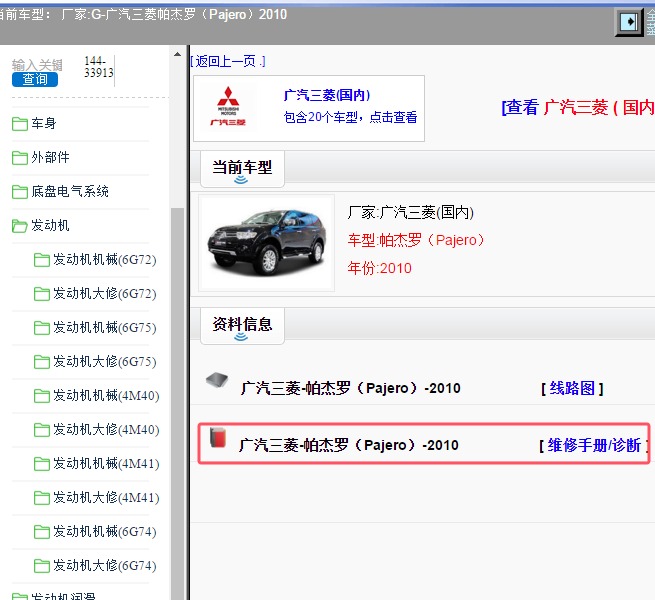Viewport: 655px width, 600px height.
Task: Click the sidebar vertical scrollbar thumb
Action: tap(177, 403)
